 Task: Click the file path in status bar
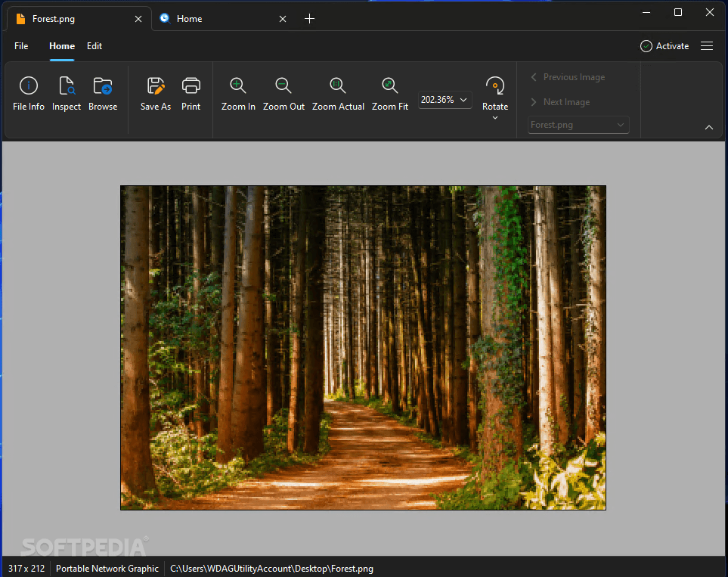point(271,569)
